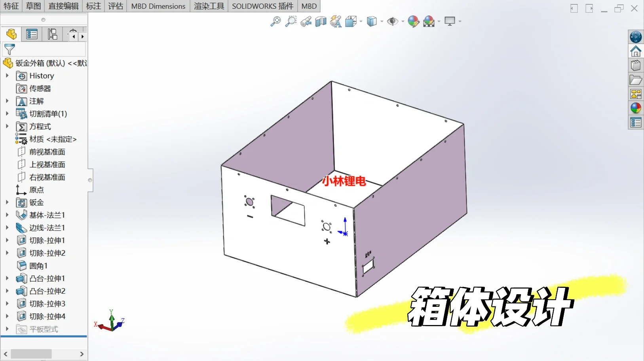Open SOLIDWORKS Resources in the task pane
This screenshot has width=644, height=361.
(636, 37)
